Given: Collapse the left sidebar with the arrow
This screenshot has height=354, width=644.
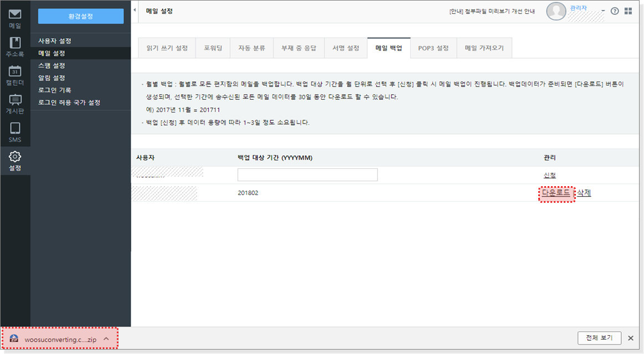Looking at the screenshot, I should [135, 11].
